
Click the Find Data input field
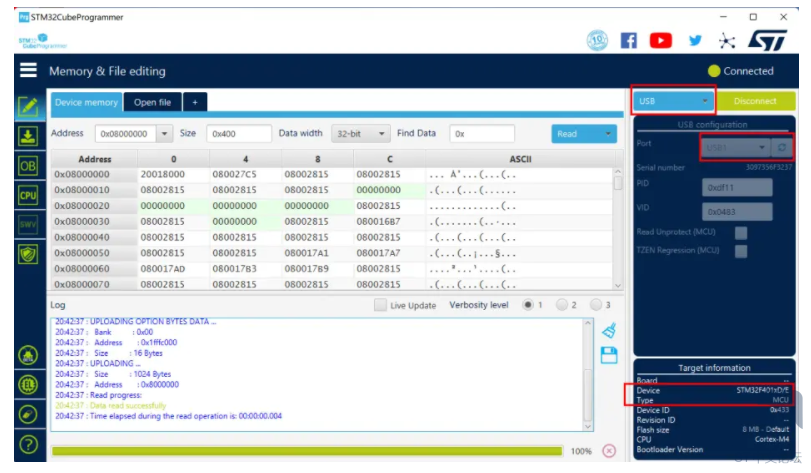point(482,134)
